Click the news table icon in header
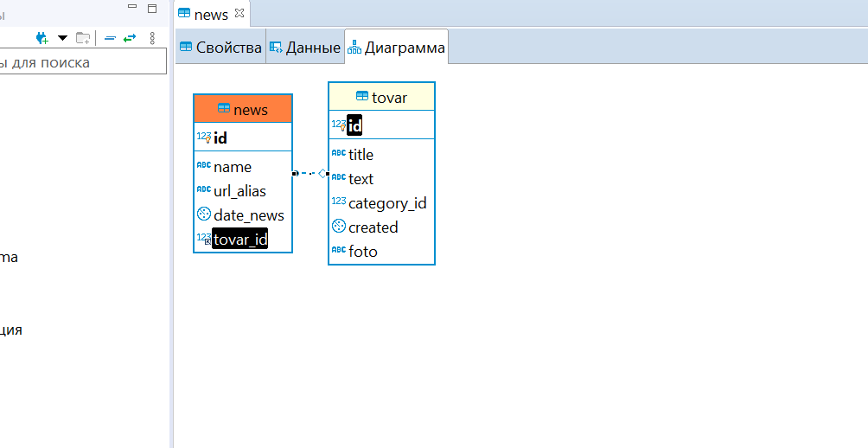The width and height of the screenshot is (868, 448). pos(224,108)
